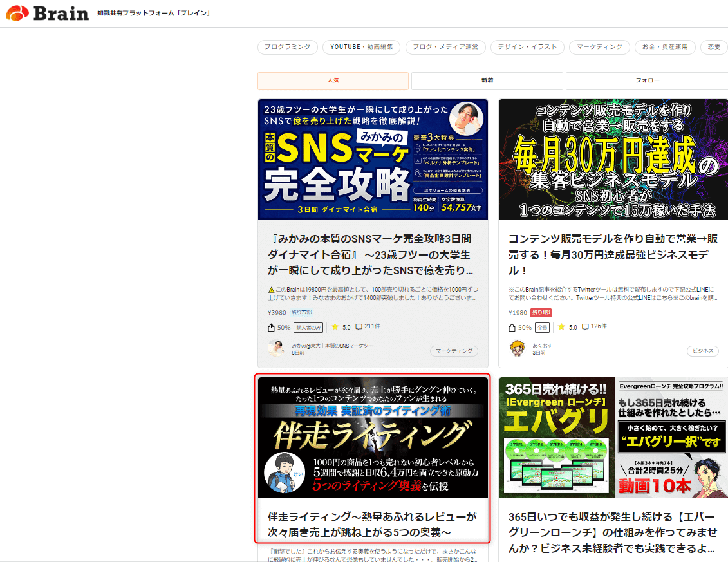728x562 pixels.
Task: Open the SNSマーケ完全攻略 thumbnail
Action: (x=373, y=159)
